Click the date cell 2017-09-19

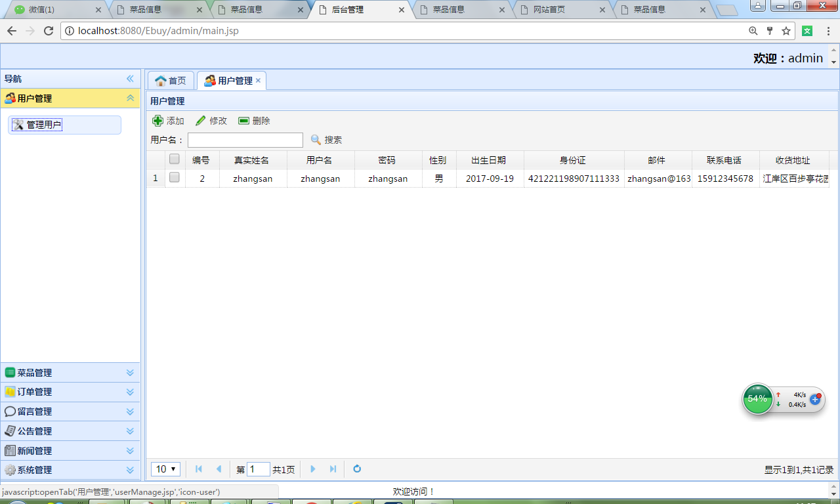tap(490, 178)
